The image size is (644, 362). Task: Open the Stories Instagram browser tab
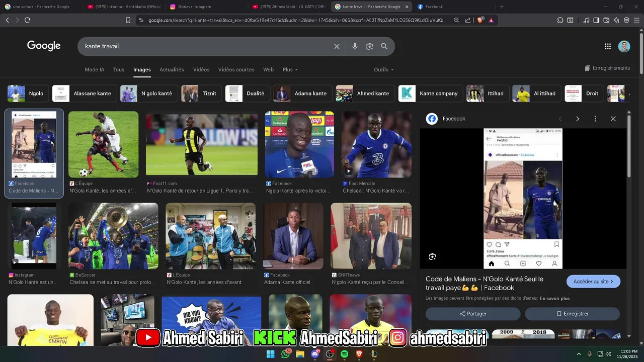point(206,7)
